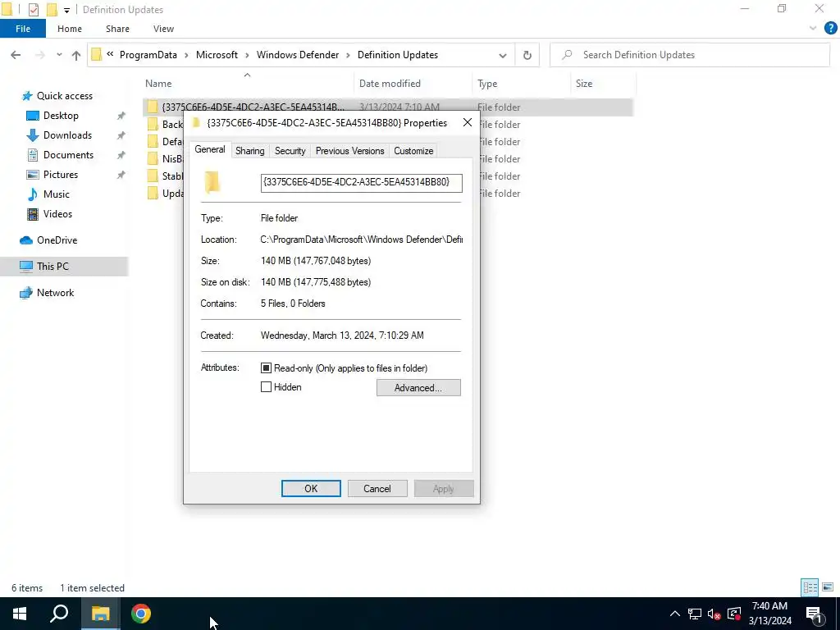This screenshot has width=840, height=630.
Task: Refresh the Definition Updates folder
Action: (x=527, y=55)
